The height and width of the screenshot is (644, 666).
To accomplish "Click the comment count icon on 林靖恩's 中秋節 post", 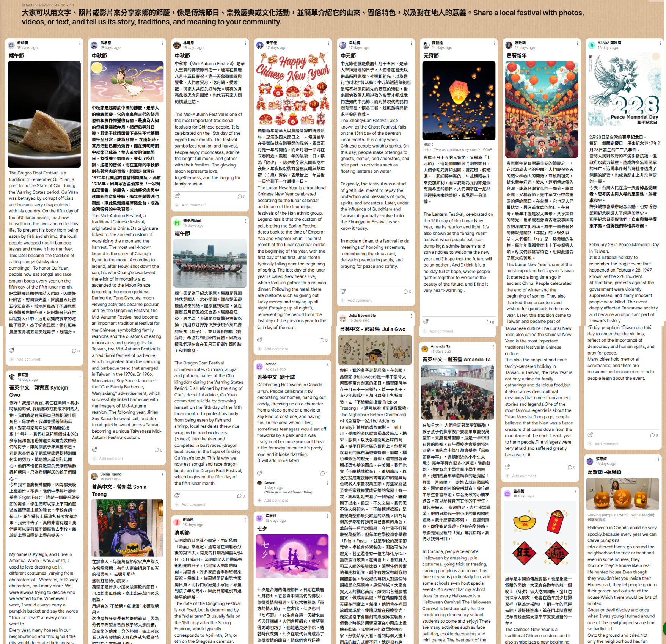I will point(241,196).
